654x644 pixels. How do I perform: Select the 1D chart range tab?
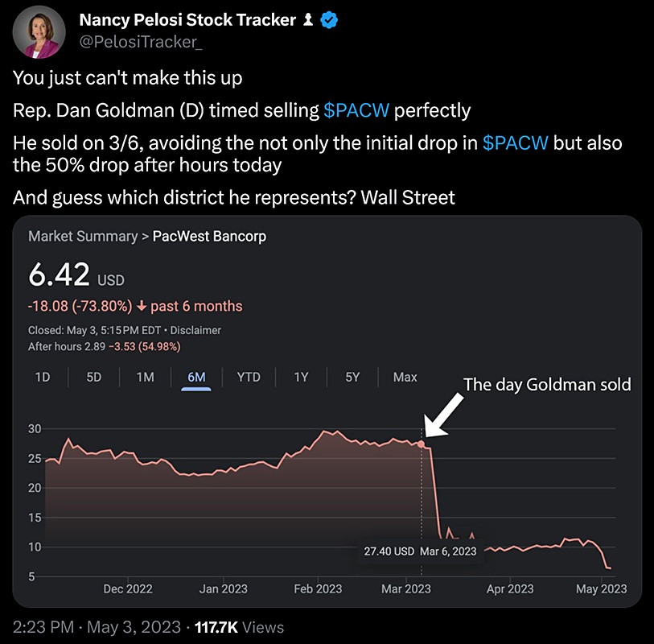coord(43,378)
